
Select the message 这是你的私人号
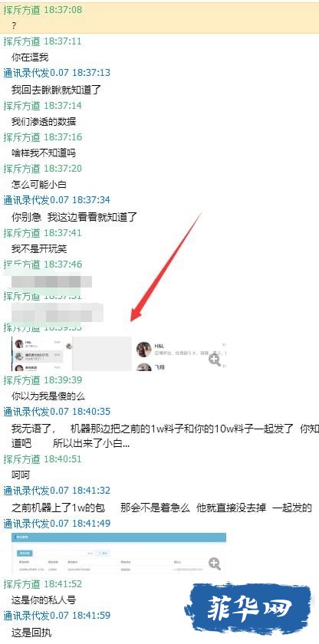coord(44,600)
